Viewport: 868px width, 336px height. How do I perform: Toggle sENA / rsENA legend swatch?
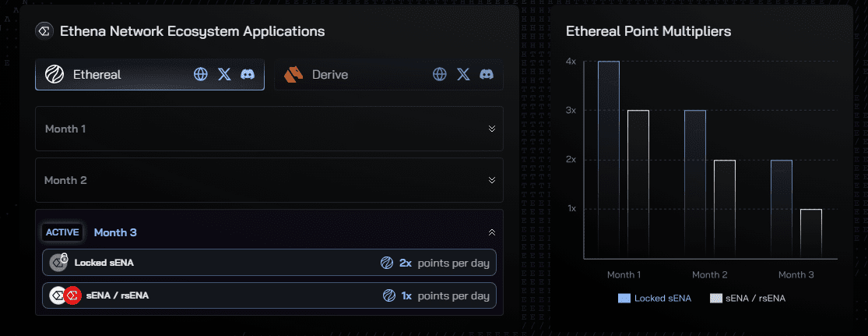pos(715,298)
